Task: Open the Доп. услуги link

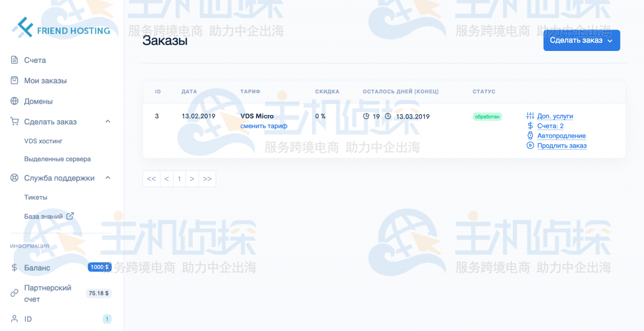Action: coord(555,116)
